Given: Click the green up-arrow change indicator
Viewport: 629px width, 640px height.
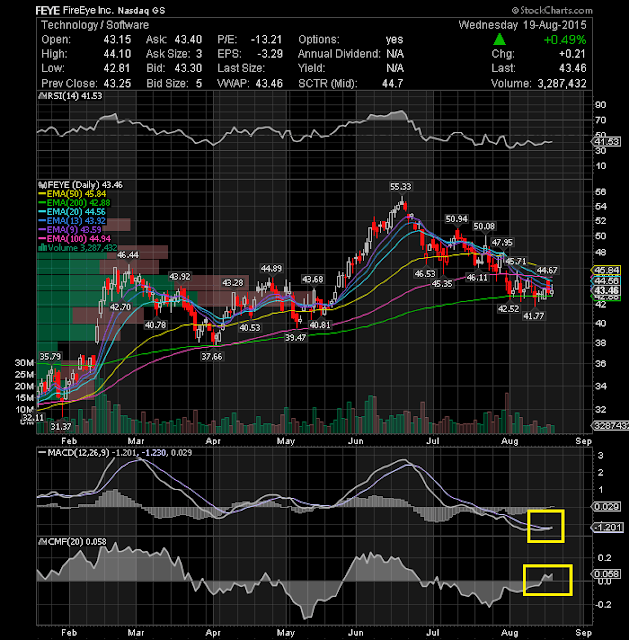Looking at the screenshot, I should [x=499, y=40].
